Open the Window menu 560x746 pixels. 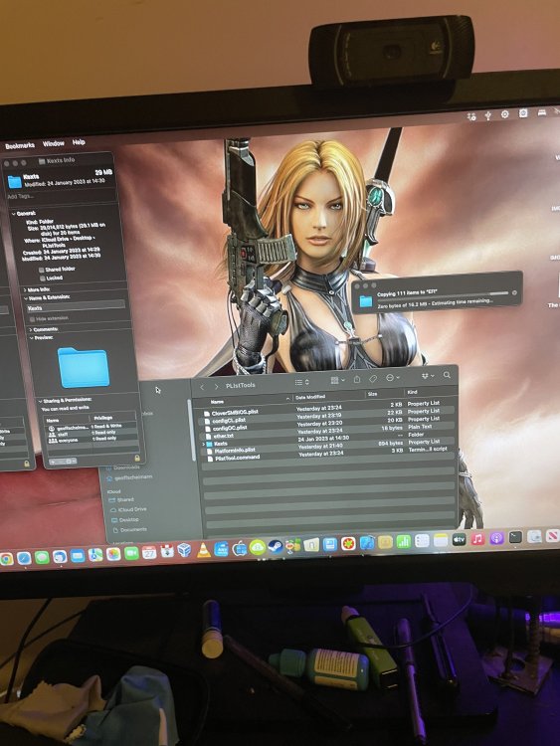click(54, 143)
